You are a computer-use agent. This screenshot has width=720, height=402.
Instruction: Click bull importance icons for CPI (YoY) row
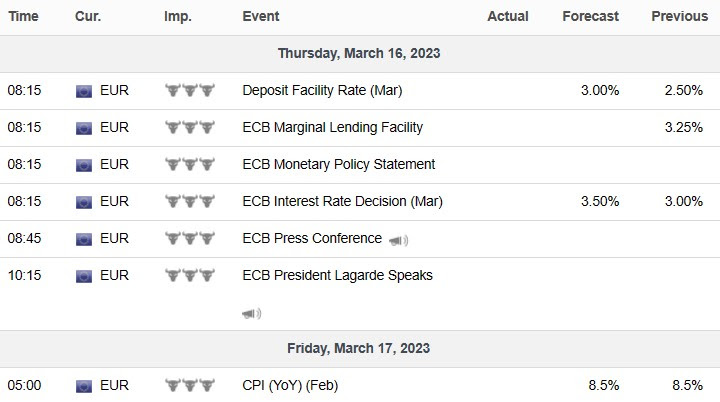coord(190,385)
